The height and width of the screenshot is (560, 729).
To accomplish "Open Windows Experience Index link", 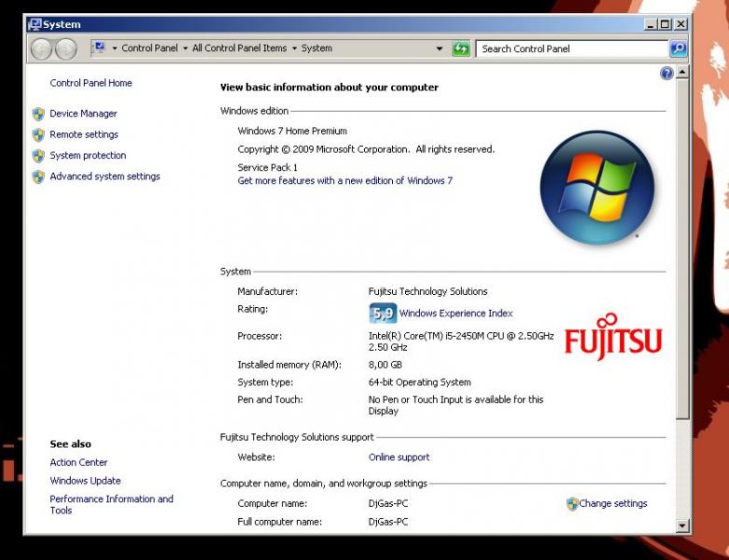I will 456,314.
